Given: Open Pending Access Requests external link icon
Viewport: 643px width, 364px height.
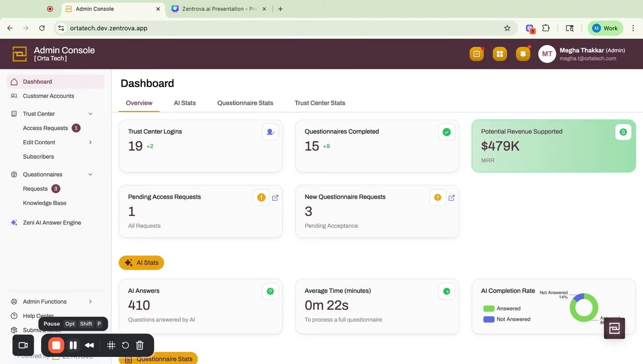Looking at the screenshot, I should click(x=275, y=198).
